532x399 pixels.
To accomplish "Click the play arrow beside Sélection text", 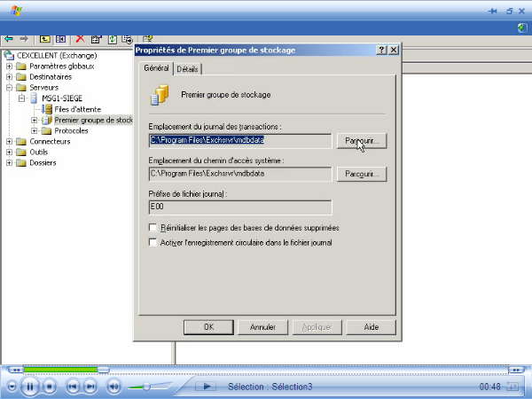I will pyautogui.click(x=206, y=386).
